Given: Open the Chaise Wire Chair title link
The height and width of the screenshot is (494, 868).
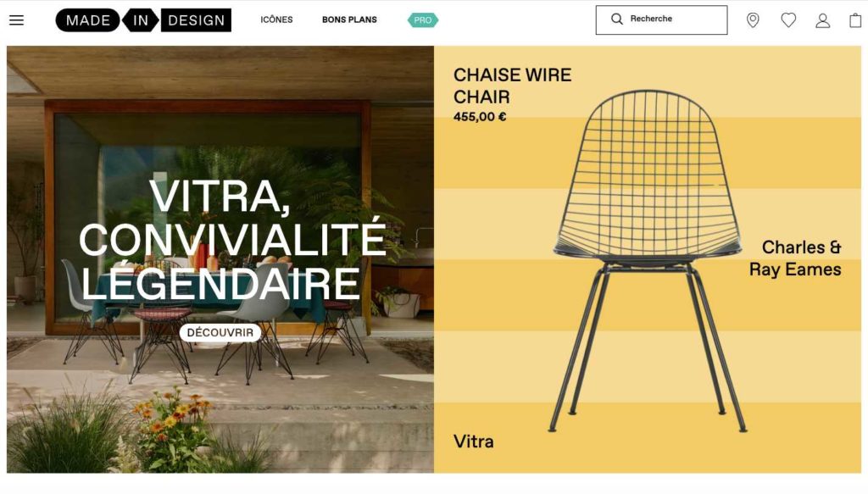Looking at the screenshot, I should click(512, 86).
